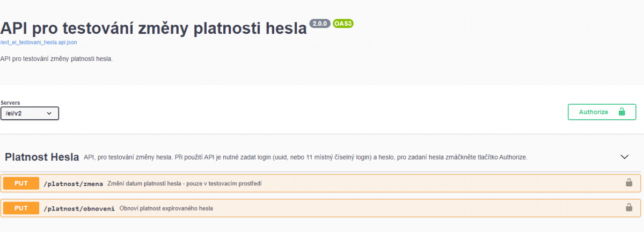The image size is (644, 232).
Task: Open the /ei/v2 servers dropdown
Action: [x=30, y=113]
